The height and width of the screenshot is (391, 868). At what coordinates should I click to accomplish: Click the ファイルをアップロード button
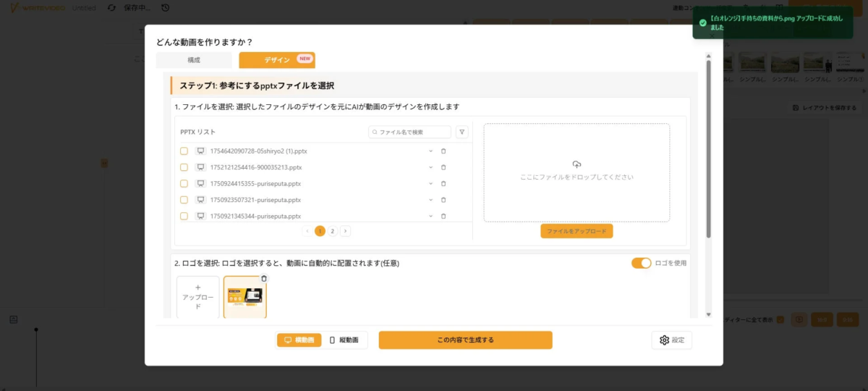click(x=576, y=231)
